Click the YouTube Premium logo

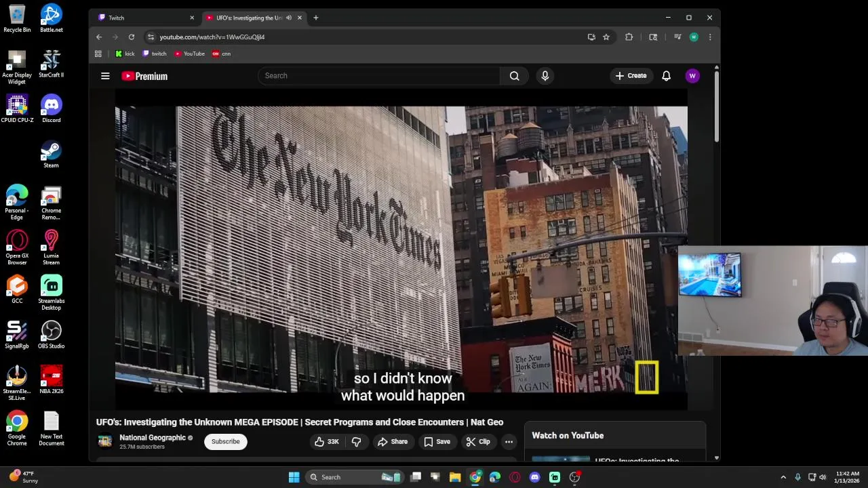coord(144,76)
